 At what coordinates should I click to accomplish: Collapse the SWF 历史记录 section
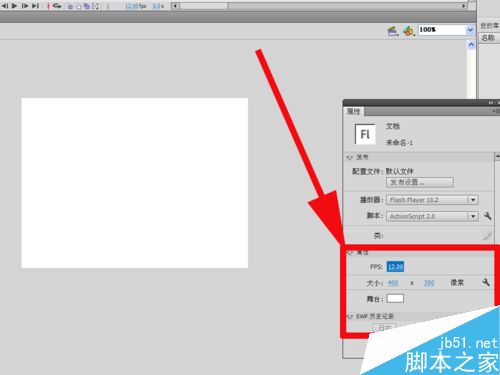click(350, 316)
